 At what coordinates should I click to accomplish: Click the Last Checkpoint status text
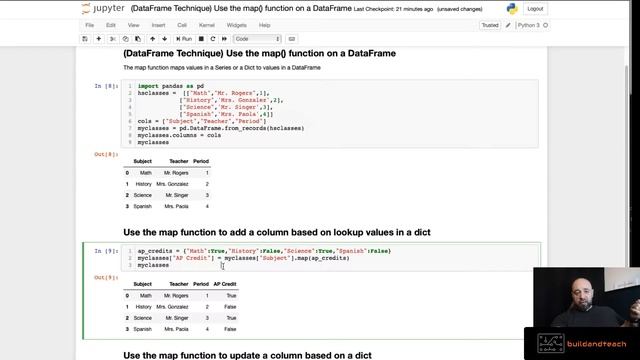tap(393, 9)
